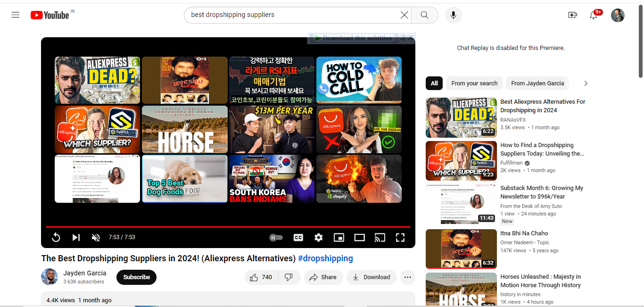Click Jayden Garcia channel avatar
This screenshot has width=644, height=307.
coord(50,277)
